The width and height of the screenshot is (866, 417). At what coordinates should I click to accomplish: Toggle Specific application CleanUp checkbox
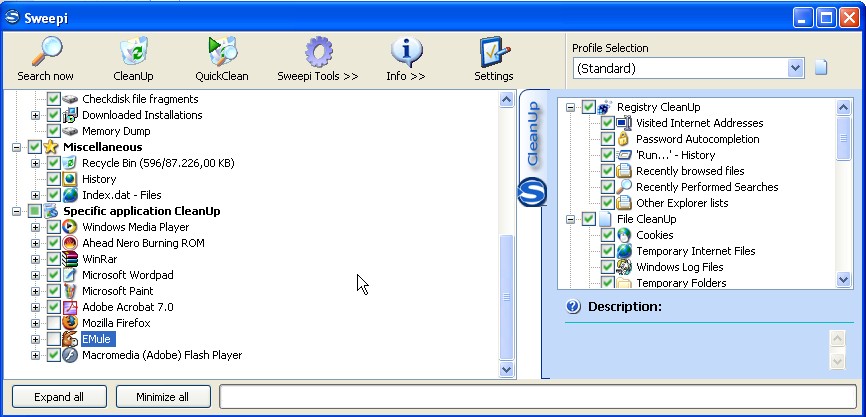35,211
